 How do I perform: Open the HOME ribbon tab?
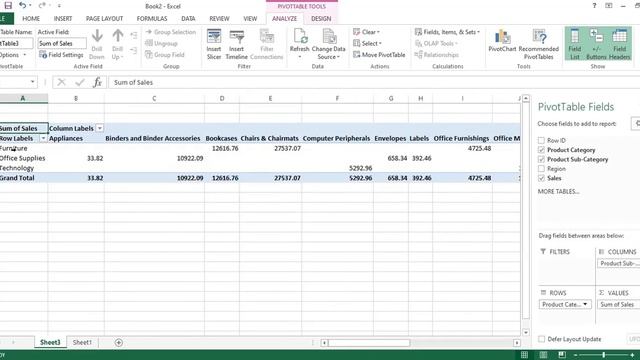click(31, 19)
